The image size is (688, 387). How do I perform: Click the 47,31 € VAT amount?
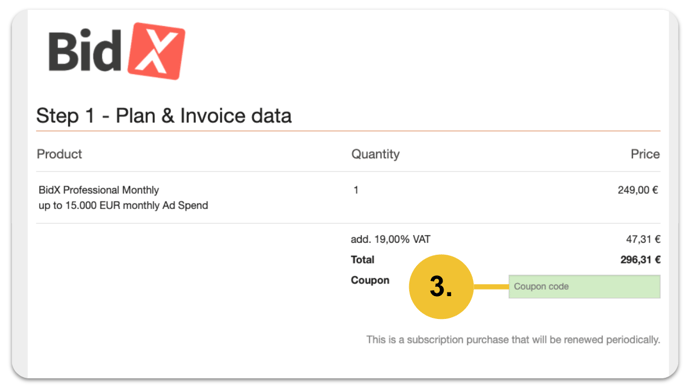click(643, 239)
